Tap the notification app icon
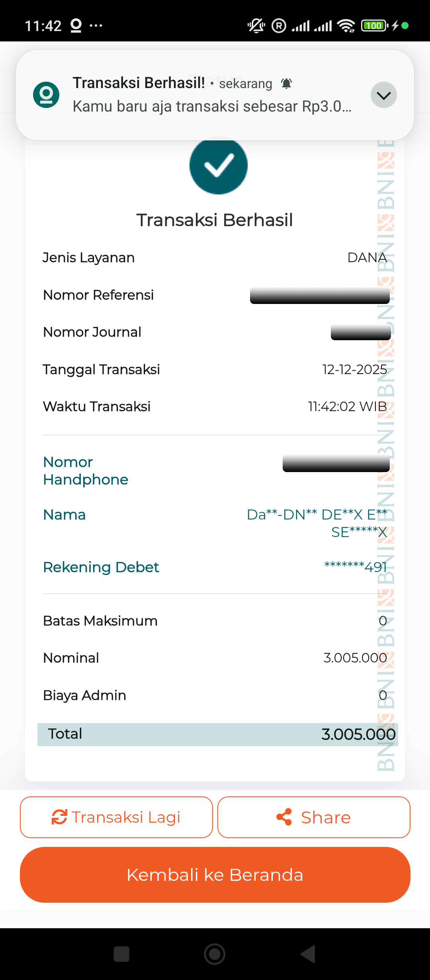 [46, 95]
